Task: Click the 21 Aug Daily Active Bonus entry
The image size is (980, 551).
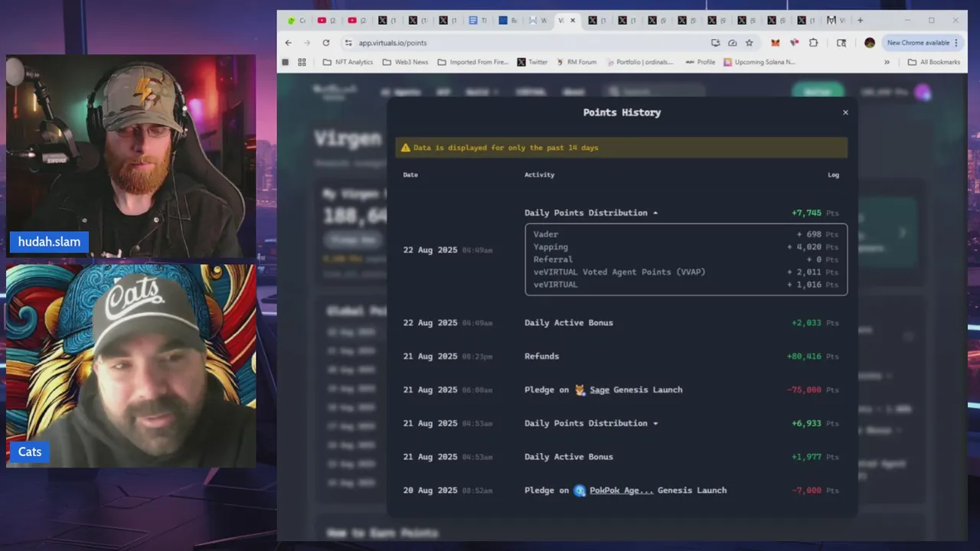Action: [569, 457]
